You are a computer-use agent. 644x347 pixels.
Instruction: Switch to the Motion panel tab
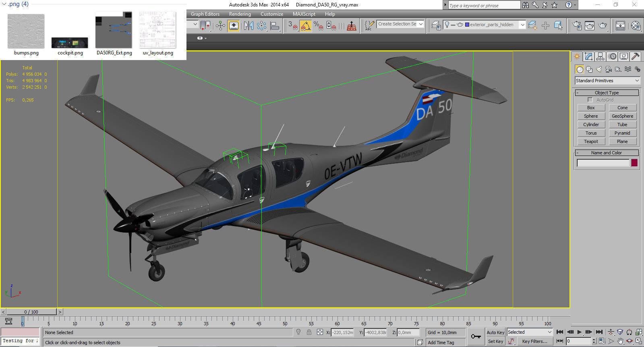click(612, 56)
